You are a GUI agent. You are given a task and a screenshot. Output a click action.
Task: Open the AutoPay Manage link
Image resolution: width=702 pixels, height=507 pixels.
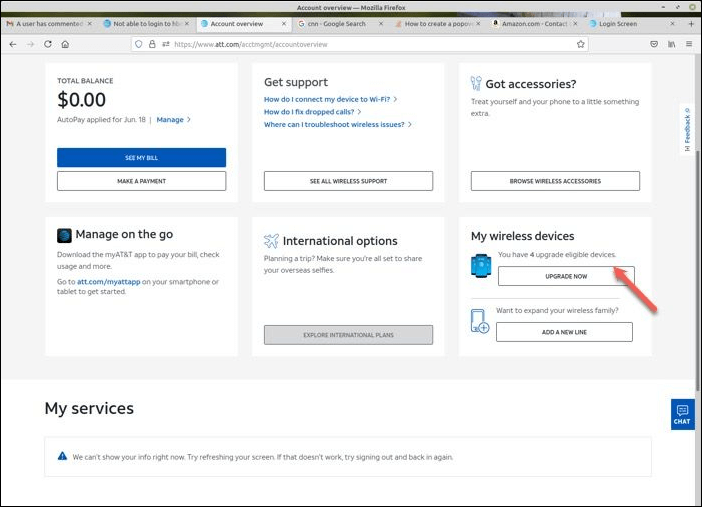click(172, 120)
